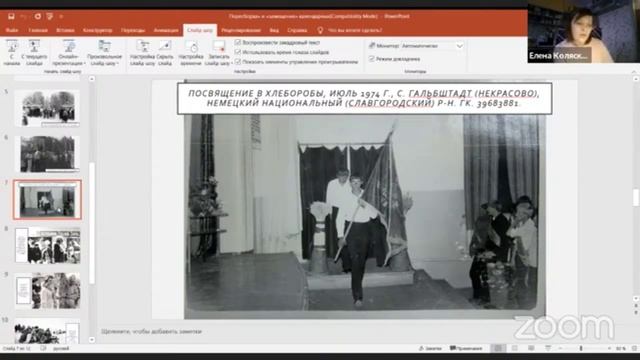Click Hide slide (Скрыть слайд) button
Image resolution: width=640 pixels, height=360 pixels.
point(165,52)
